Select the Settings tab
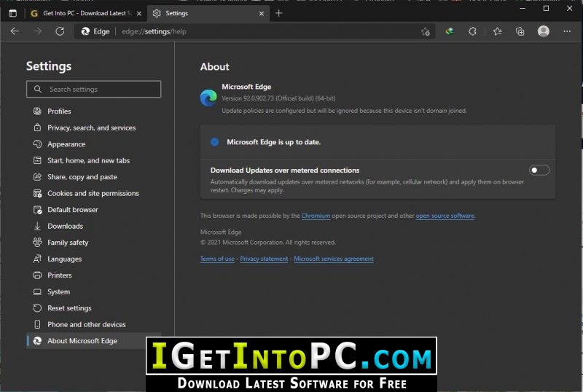This screenshot has height=392, width=583. click(x=208, y=13)
